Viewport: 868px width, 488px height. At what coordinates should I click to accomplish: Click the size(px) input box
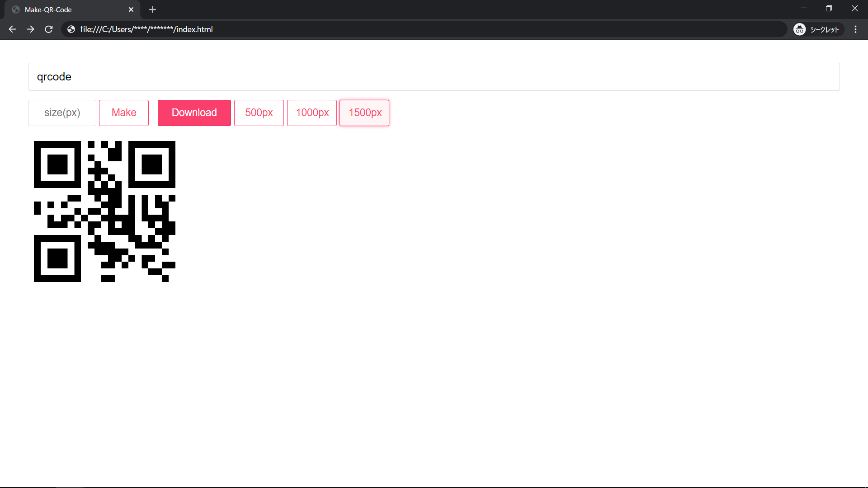click(62, 113)
